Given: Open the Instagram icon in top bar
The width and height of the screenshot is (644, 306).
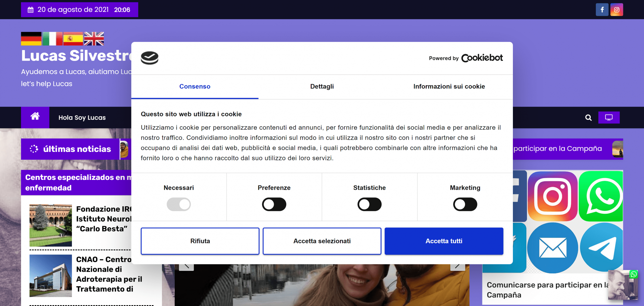Looking at the screenshot, I should (x=617, y=10).
